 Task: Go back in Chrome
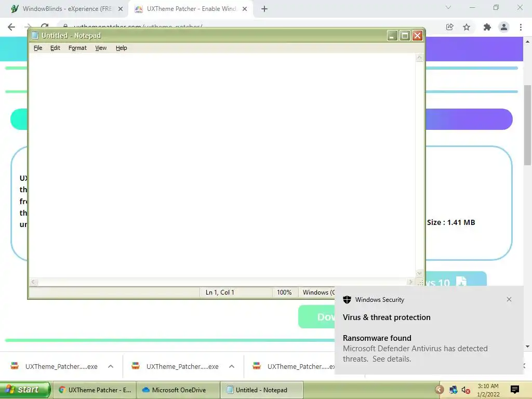click(11, 27)
